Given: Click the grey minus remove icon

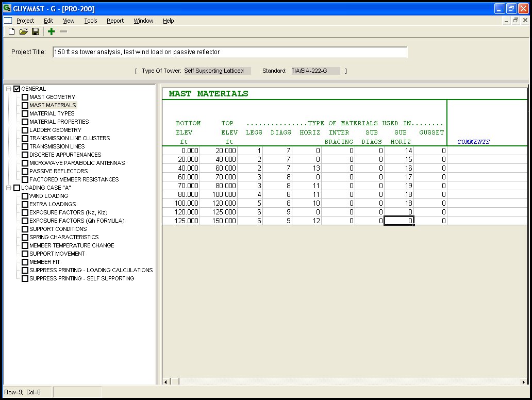Looking at the screenshot, I should tap(63, 31).
